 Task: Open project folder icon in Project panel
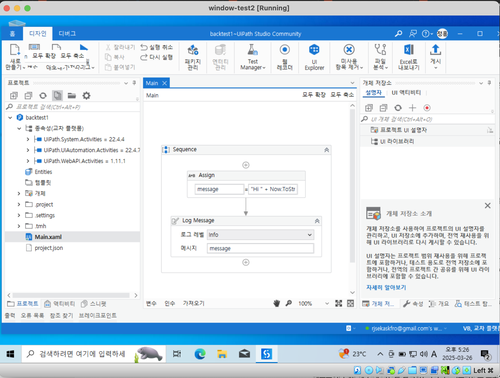point(72,96)
